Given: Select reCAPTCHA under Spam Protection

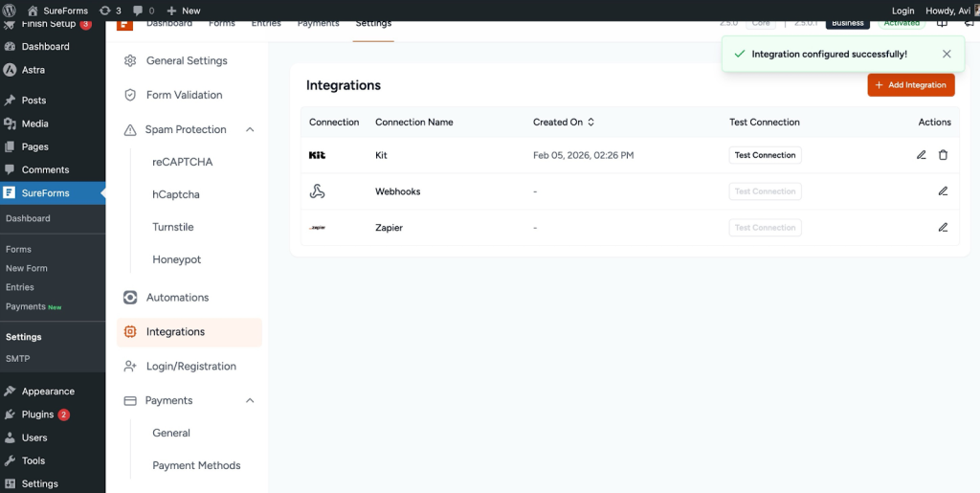Looking at the screenshot, I should (182, 162).
